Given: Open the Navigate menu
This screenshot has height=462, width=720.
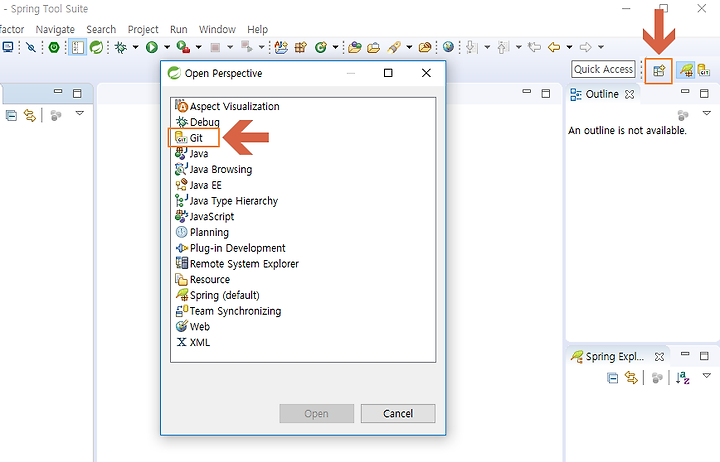Looking at the screenshot, I should 55,29.
